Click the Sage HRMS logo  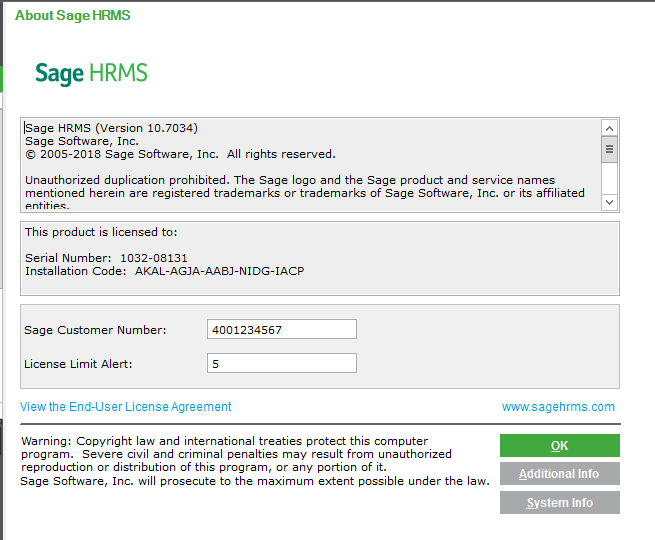coord(91,73)
